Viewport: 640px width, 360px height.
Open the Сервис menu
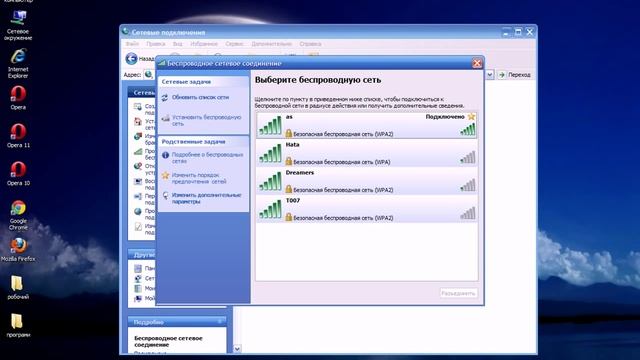(x=234, y=44)
